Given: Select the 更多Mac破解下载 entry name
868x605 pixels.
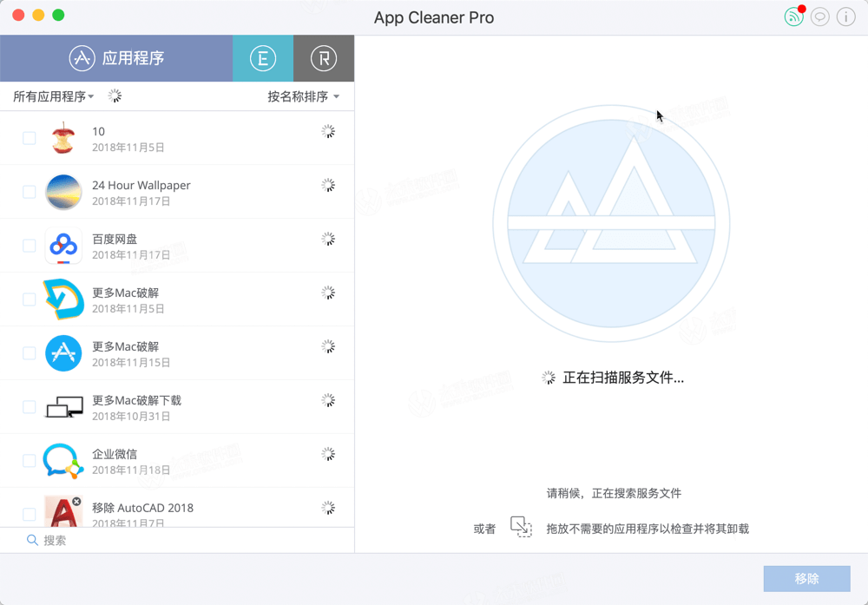Looking at the screenshot, I should [x=137, y=400].
